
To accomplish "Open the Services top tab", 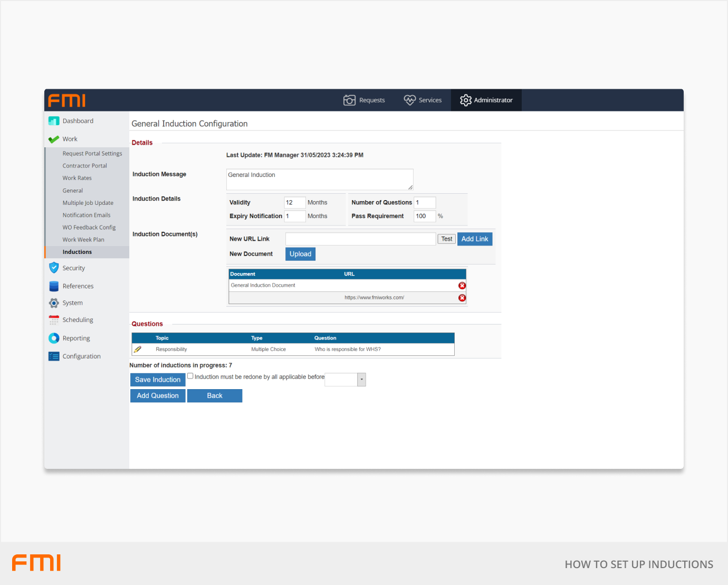I will click(x=423, y=100).
